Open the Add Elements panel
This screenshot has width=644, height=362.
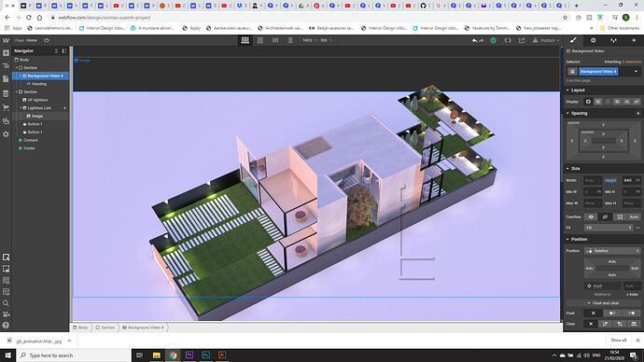[x=6, y=53]
